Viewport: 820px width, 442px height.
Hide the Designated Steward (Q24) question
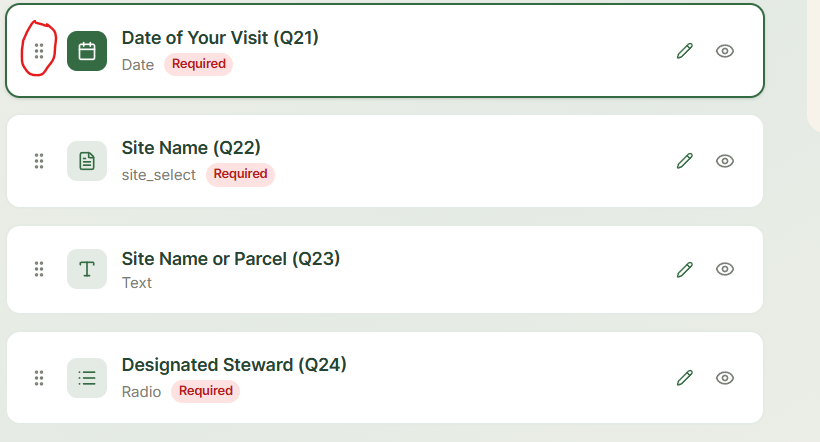click(726, 378)
